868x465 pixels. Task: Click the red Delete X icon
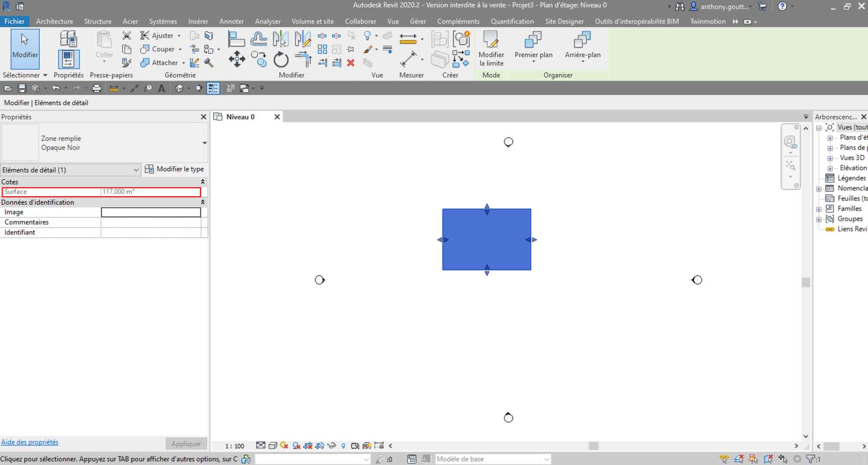click(x=351, y=63)
